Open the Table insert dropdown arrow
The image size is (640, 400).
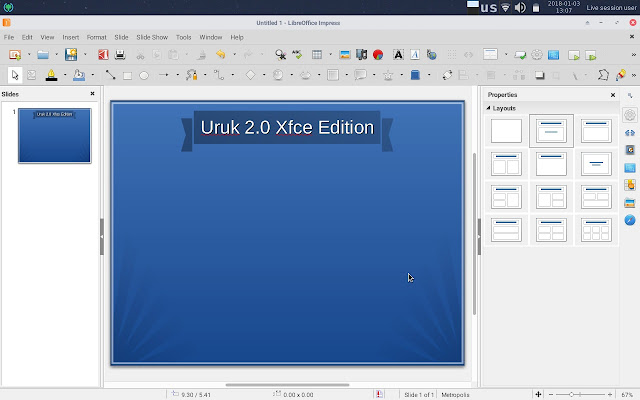click(330, 55)
